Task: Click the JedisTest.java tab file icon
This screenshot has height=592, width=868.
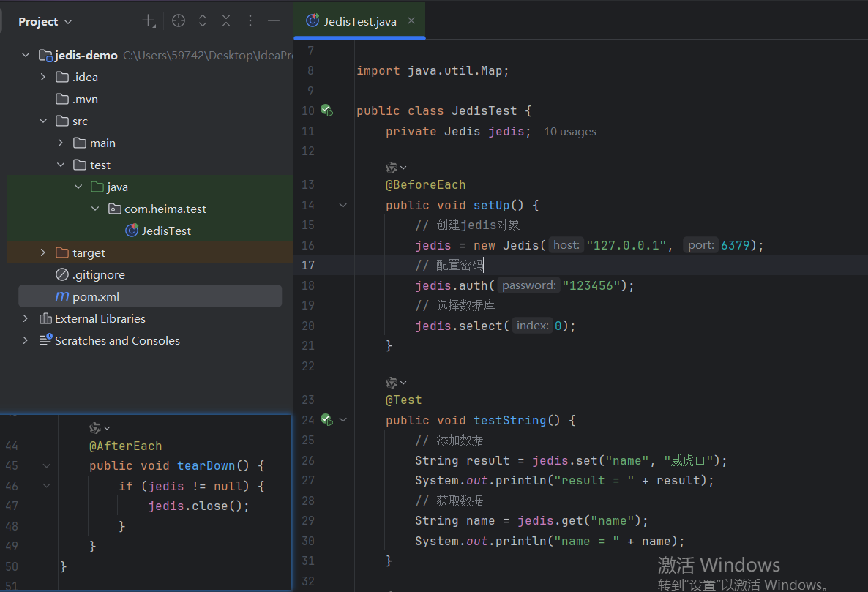Action: (x=313, y=20)
